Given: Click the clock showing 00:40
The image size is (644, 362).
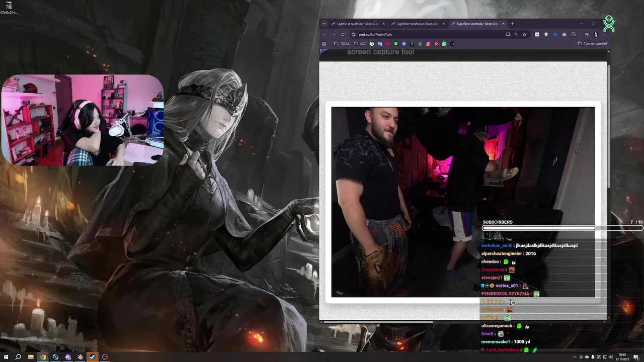Looking at the screenshot, I should click(x=622, y=355).
